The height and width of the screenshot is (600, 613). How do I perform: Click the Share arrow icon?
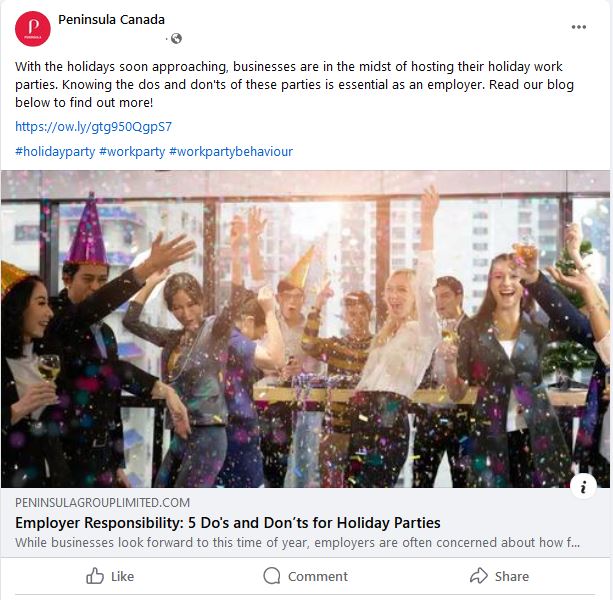(478, 576)
